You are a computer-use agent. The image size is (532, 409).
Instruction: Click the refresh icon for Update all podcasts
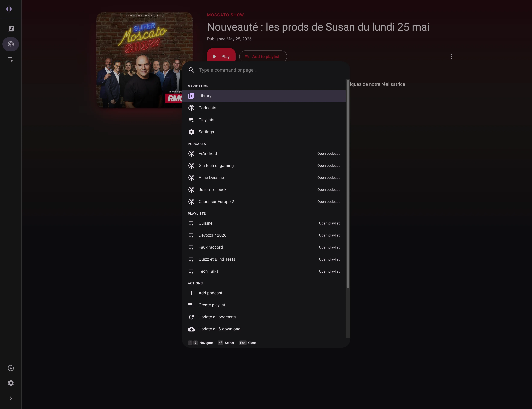pos(191,317)
